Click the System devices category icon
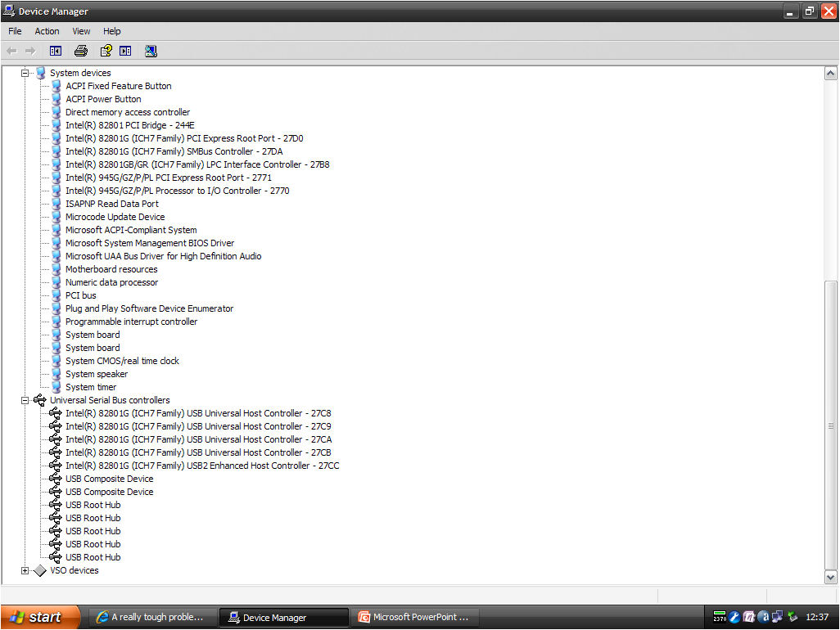Viewport: 840px width, 630px height. [41, 73]
